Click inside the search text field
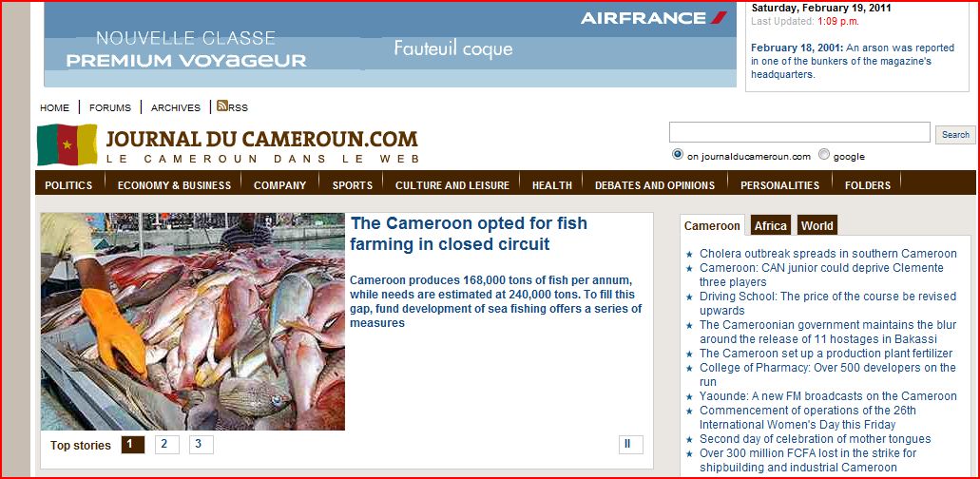This screenshot has height=479, width=980. click(799, 132)
